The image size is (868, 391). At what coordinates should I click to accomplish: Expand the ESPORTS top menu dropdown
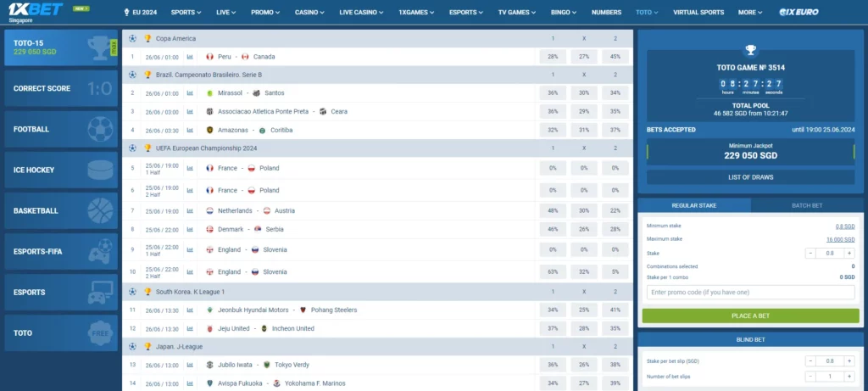point(466,12)
